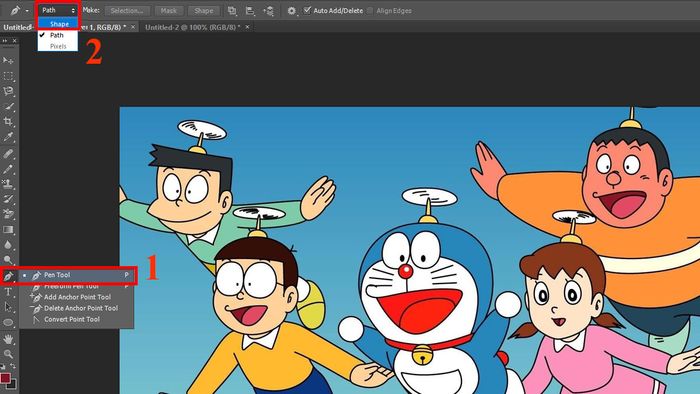The height and width of the screenshot is (394, 700).
Task: Select the Dodge tool
Action: point(8,260)
